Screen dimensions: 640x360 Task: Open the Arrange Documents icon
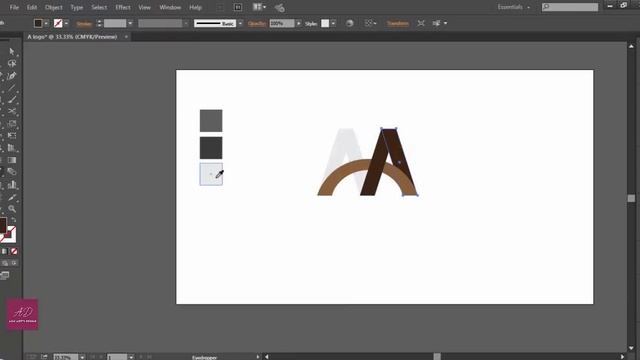(259, 7)
